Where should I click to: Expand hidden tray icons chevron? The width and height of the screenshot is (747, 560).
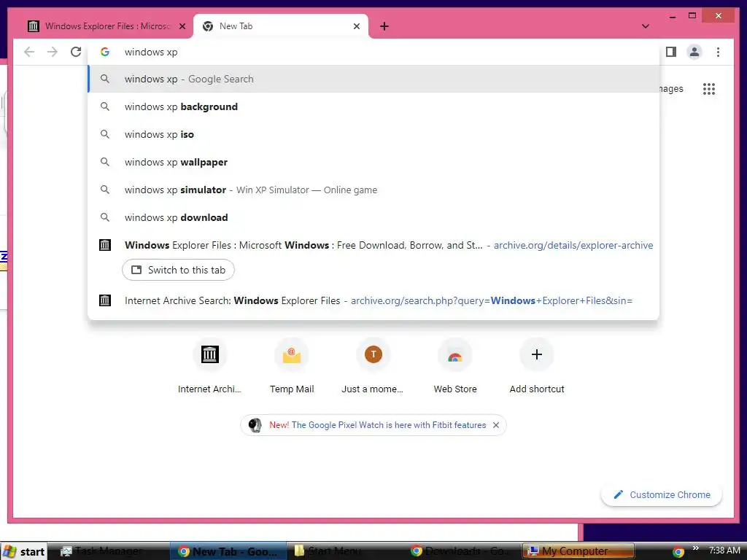(695, 548)
